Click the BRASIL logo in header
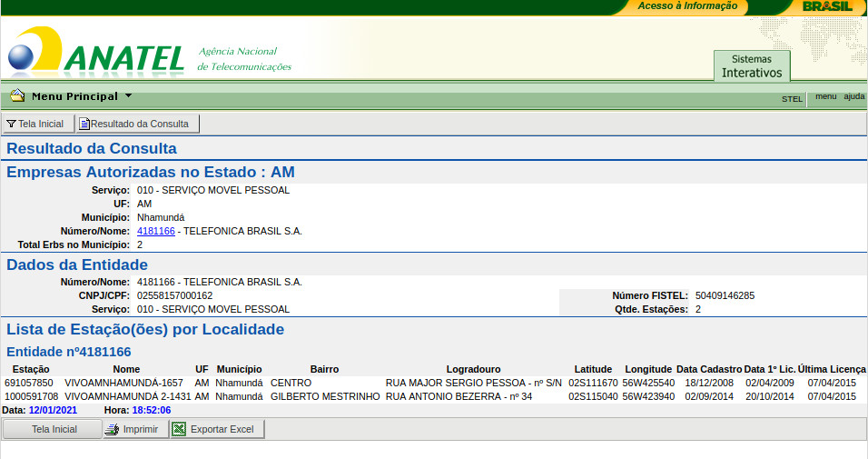Image resolution: width=868 pixels, height=459 pixels. click(x=827, y=6)
